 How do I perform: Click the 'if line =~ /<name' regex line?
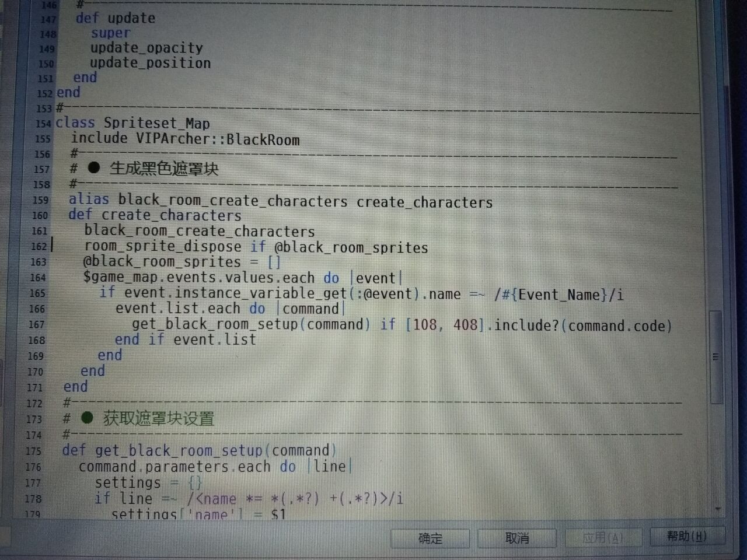click(x=249, y=499)
